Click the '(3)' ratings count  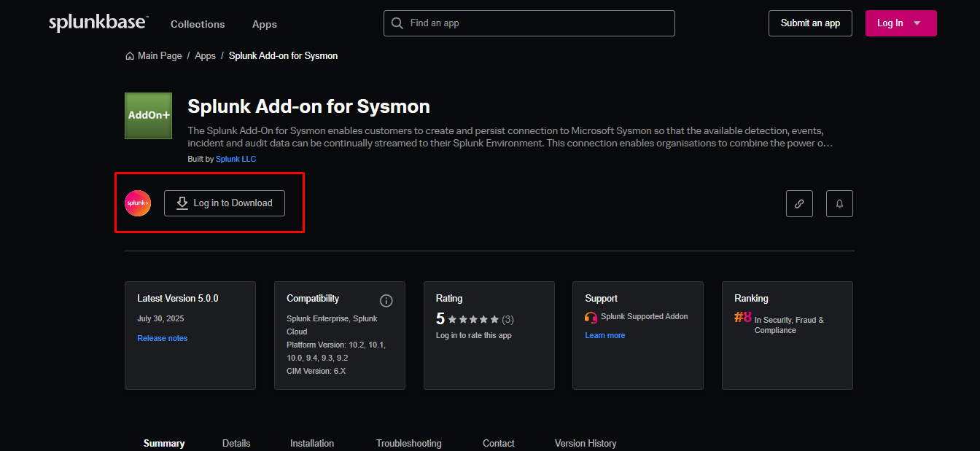[x=507, y=319]
